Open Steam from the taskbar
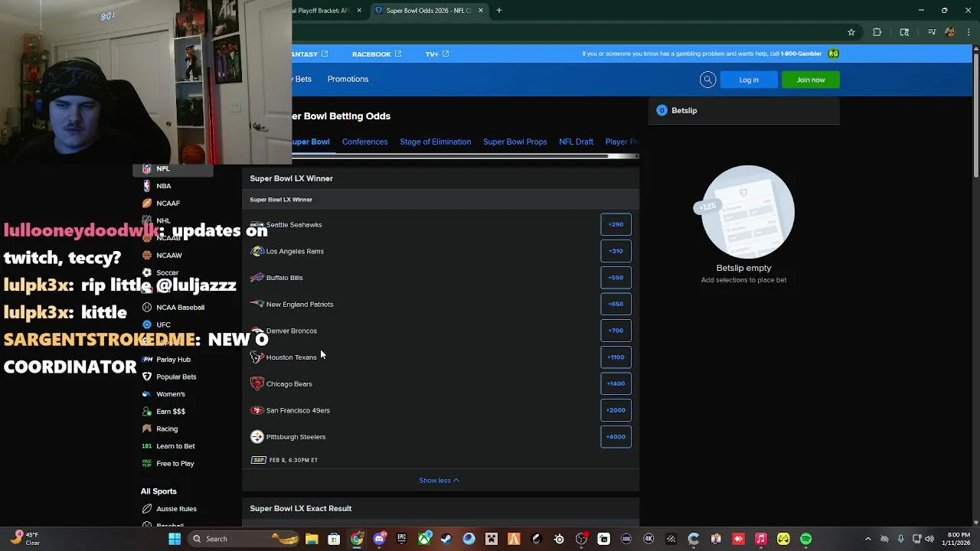The image size is (980, 551). click(x=446, y=539)
